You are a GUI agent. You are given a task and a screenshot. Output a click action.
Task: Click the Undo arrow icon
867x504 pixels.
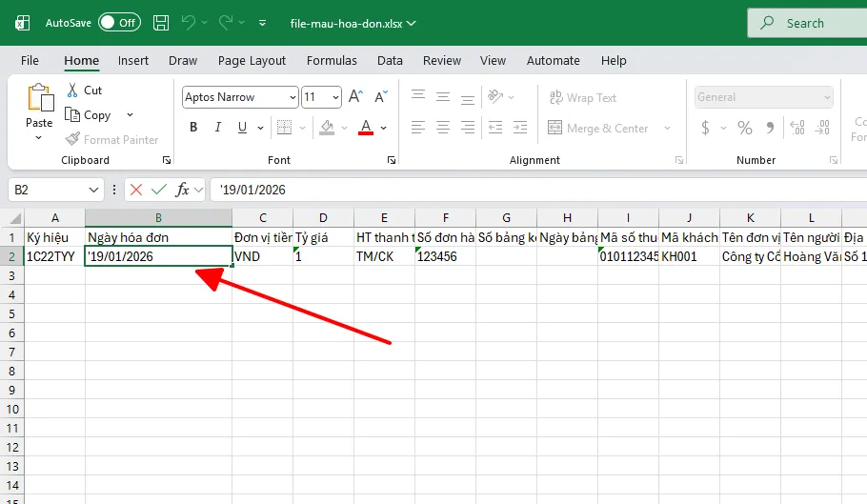188,23
